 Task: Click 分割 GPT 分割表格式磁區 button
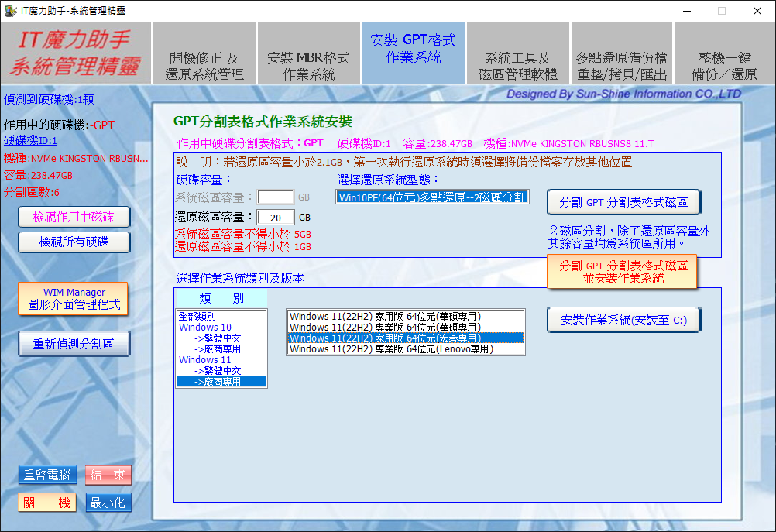(x=623, y=202)
